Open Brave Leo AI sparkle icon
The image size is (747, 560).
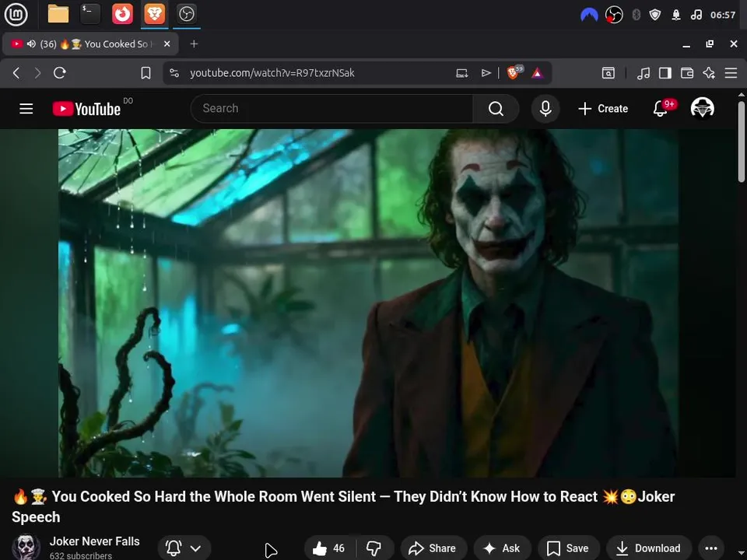[709, 73]
